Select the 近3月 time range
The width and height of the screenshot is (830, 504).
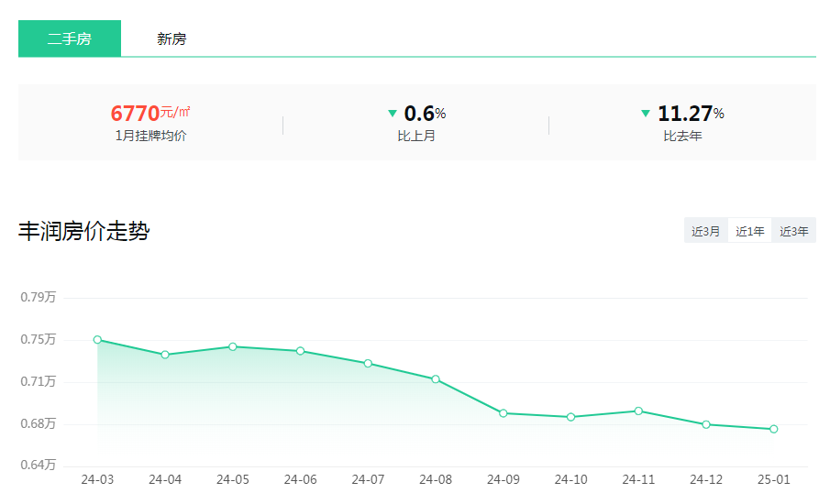tap(705, 231)
